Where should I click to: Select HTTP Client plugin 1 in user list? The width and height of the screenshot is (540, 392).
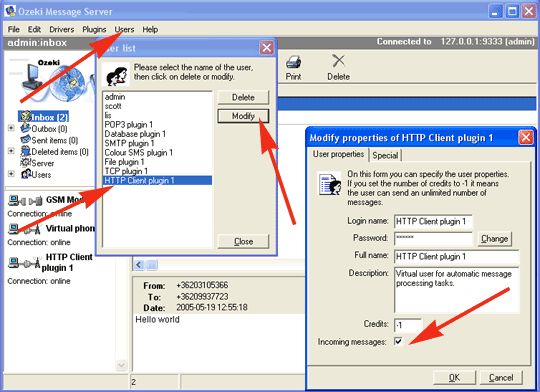click(x=157, y=180)
